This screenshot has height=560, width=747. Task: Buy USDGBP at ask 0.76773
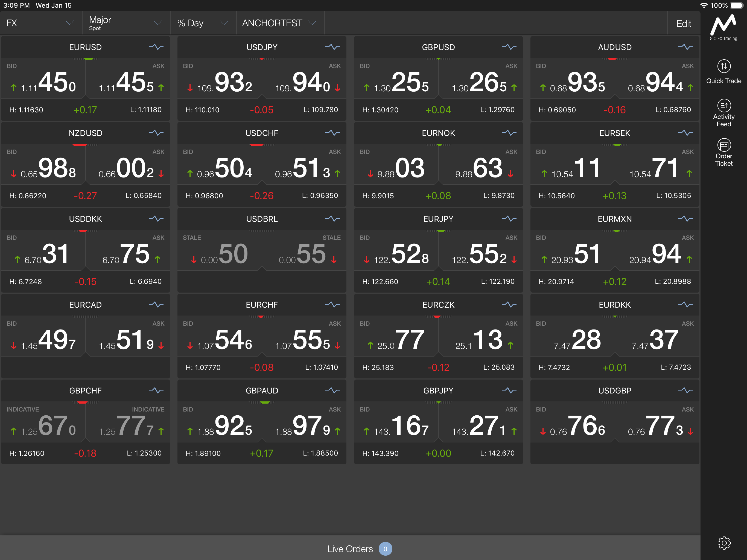tap(657, 422)
